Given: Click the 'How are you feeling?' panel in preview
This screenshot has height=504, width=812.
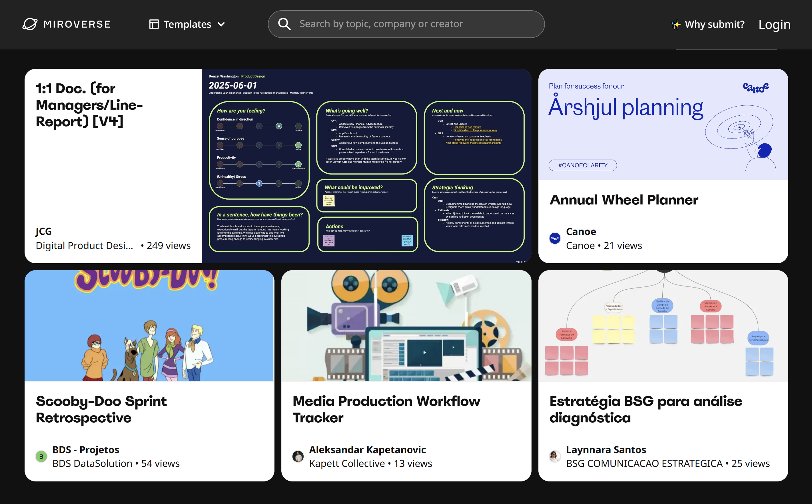Looking at the screenshot, I should point(259,150).
